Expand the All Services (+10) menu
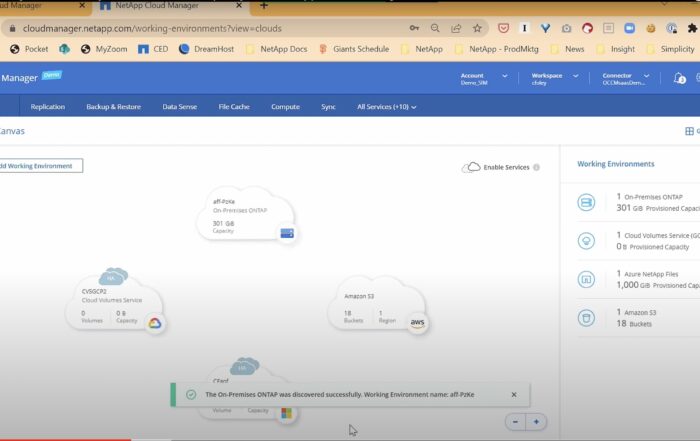 [x=386, y=107]
